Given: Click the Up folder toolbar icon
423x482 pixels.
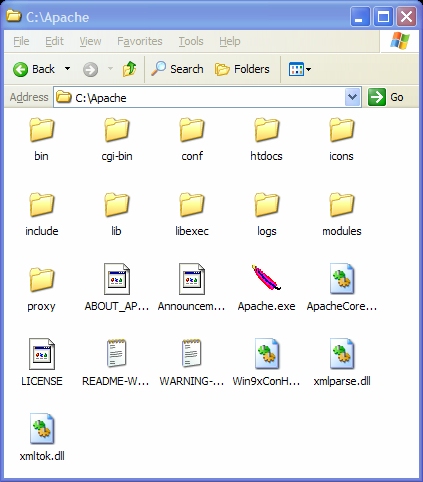Looking at the screenshot, I should pyautogui.click(x=129, y=69).
